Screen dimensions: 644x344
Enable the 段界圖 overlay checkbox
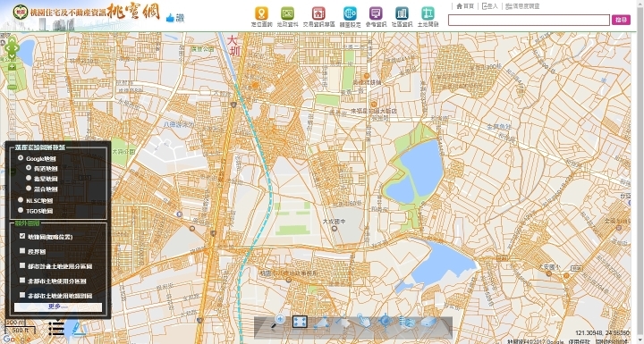click(22, 251)
